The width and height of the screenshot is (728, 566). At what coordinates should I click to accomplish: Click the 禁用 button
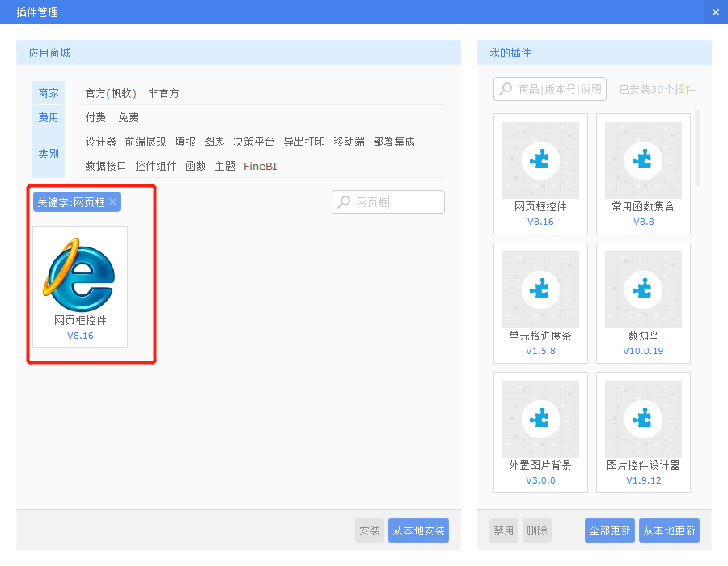(x=504, y=530)
